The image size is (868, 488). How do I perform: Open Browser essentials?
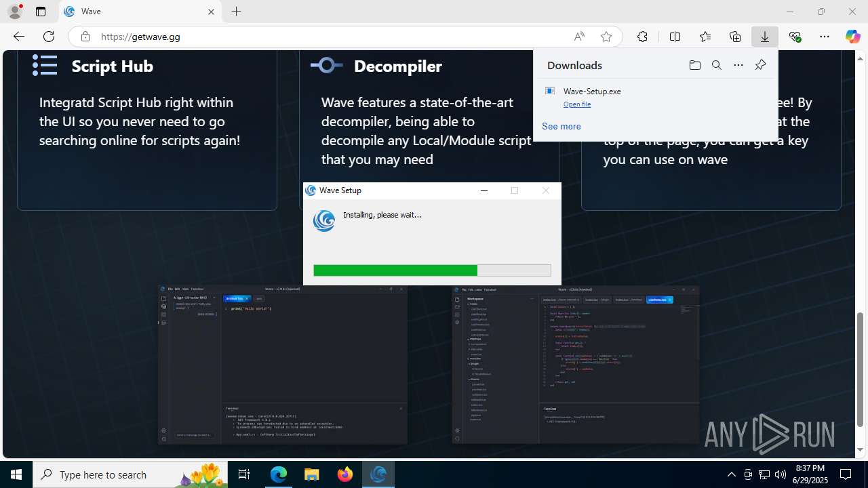click(795, 37)
